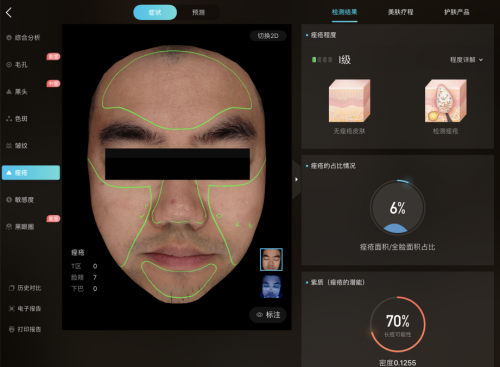Click the 检测痤疮 acne skin illustration
500x367 pixels.
coord(446,101)
